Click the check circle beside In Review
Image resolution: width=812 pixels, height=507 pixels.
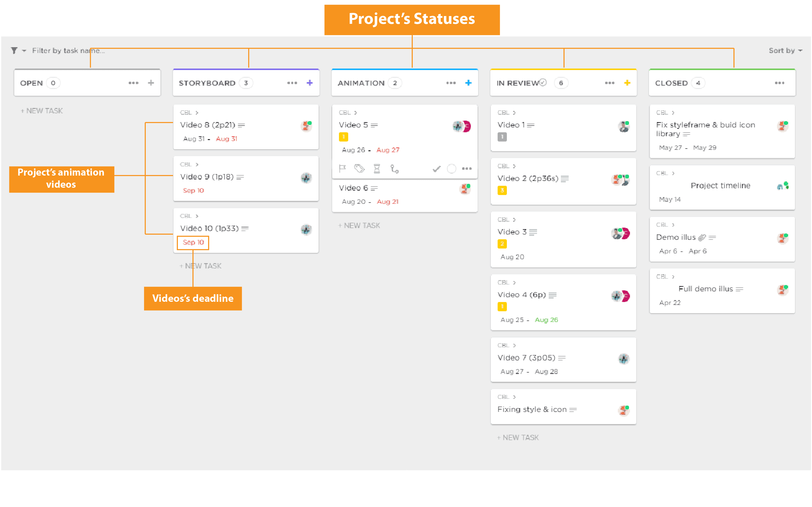coord(543,82)
